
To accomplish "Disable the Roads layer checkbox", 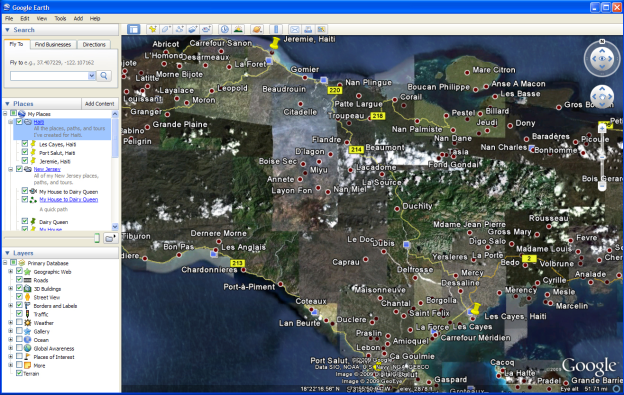I will [19, 280].
